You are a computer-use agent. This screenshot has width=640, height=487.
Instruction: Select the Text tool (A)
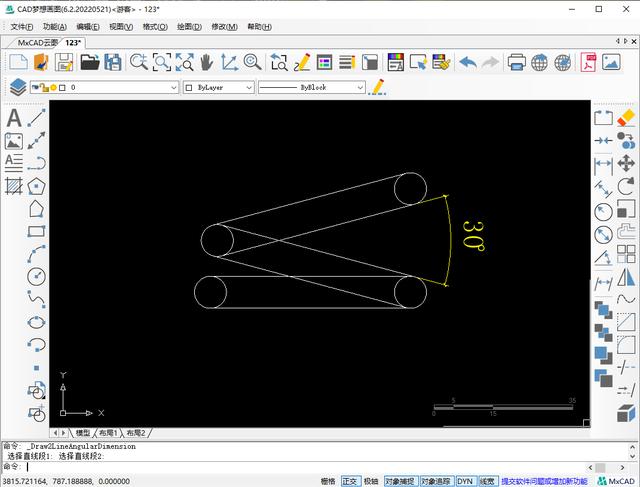(14, 118)
